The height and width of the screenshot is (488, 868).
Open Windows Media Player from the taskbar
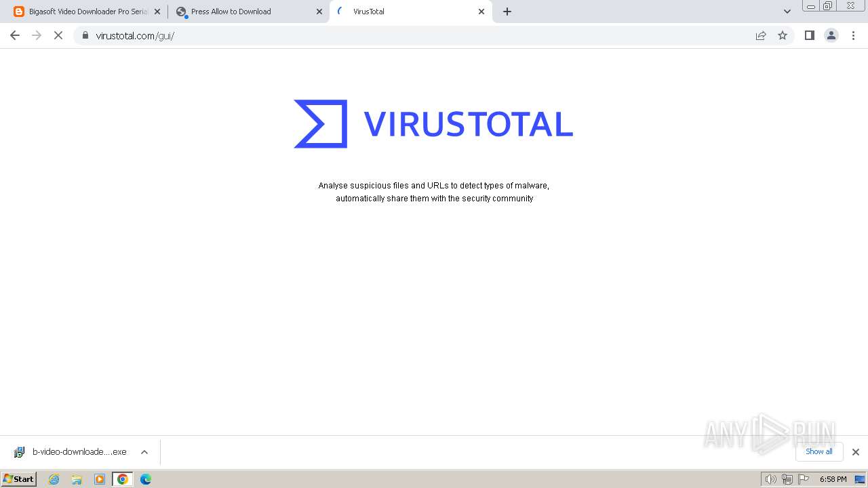pyautogui.click(x=100, y=479)
